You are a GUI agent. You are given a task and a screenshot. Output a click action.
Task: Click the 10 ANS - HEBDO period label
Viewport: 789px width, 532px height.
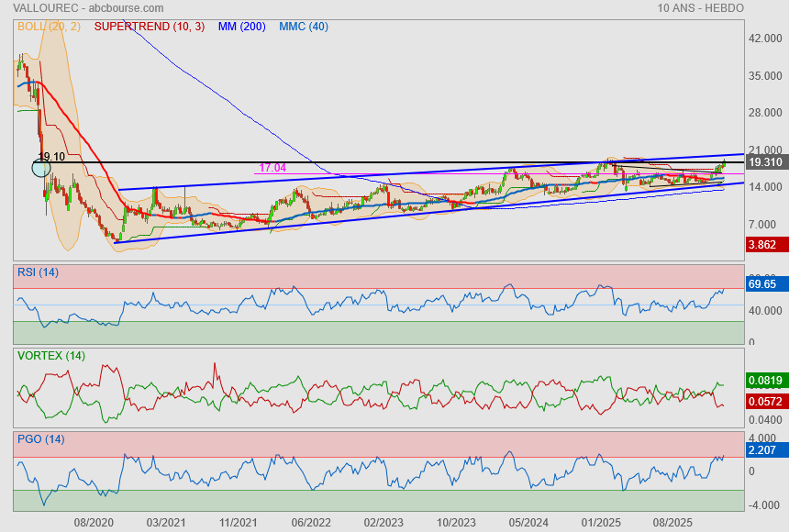click(x=700, y=7)
